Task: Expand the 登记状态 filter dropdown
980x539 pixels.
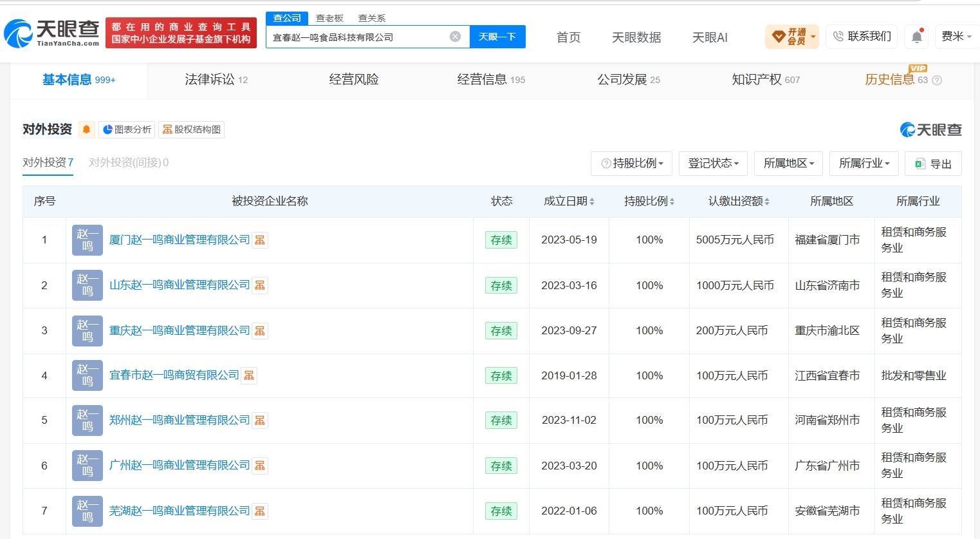Action: tap(713, 164)
